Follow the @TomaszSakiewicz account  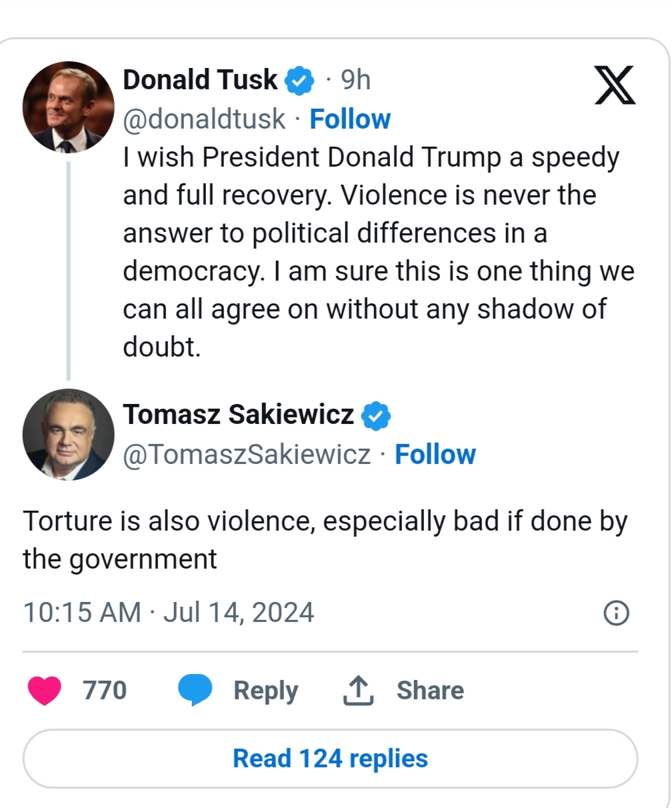click(x=435, y=455)
